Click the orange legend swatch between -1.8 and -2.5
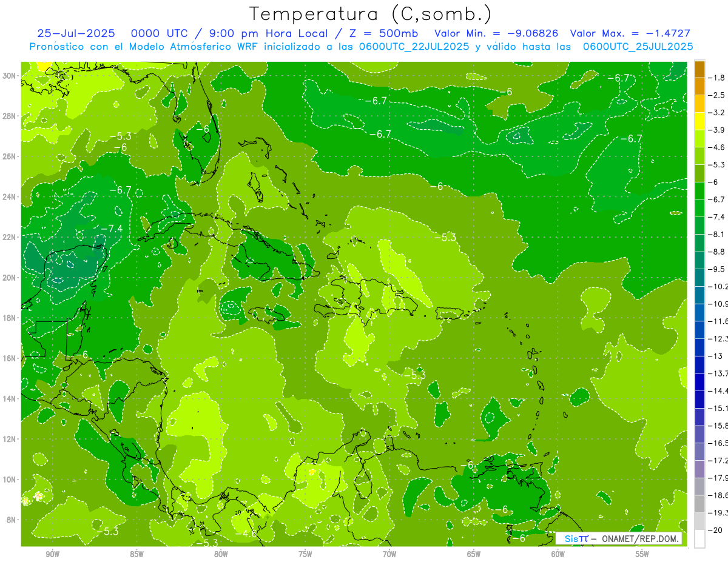Screen dimensions: 728x562 click(x=699, y=87)
